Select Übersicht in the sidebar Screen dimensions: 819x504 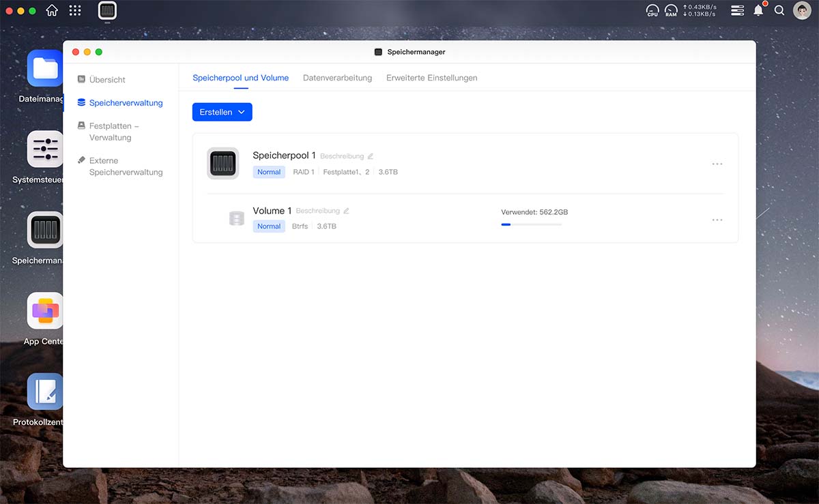click(x=107, y=80)
